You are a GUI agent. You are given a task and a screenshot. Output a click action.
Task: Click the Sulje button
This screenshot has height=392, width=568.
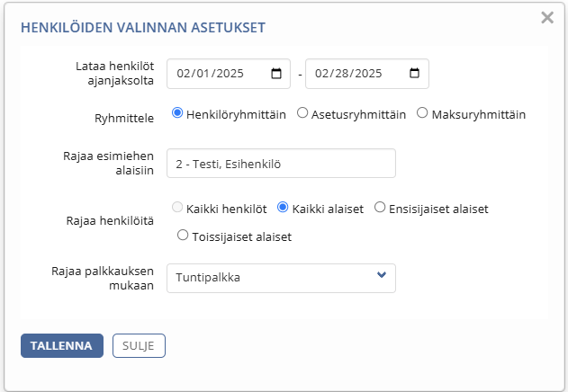139,345
